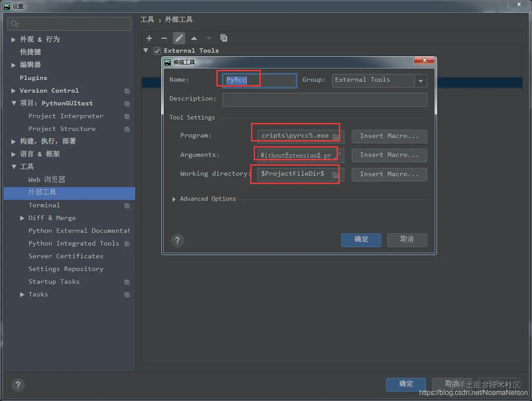Open Startup Tasks settings page

point(54,282)
